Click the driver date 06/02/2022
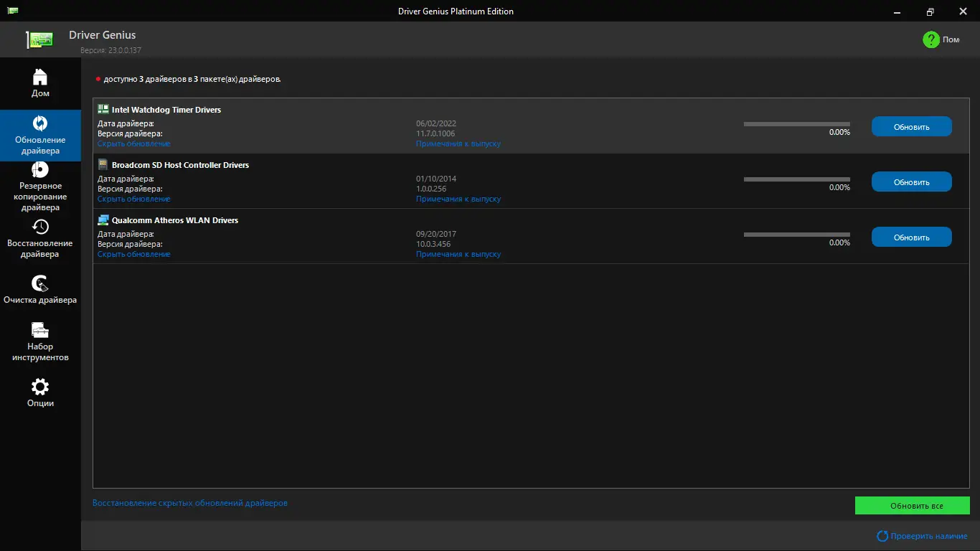The width and height of the screenshot is (980, 551). click(436, 123)
